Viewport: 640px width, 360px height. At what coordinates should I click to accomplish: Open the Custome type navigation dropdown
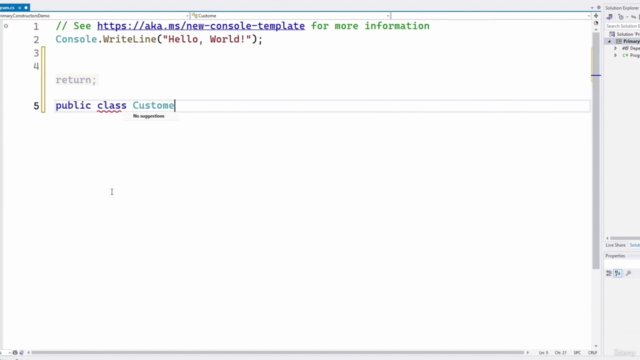[x=290, y=16]
